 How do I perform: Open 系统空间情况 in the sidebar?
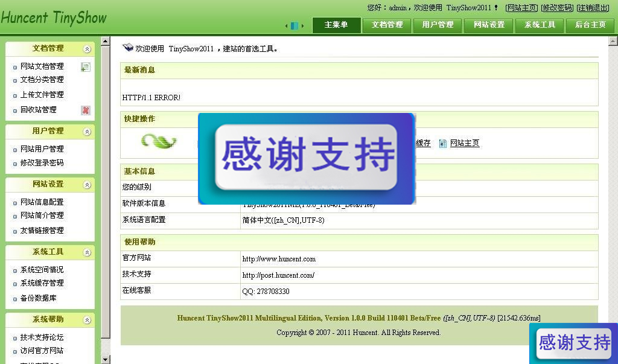pos(42,270)
